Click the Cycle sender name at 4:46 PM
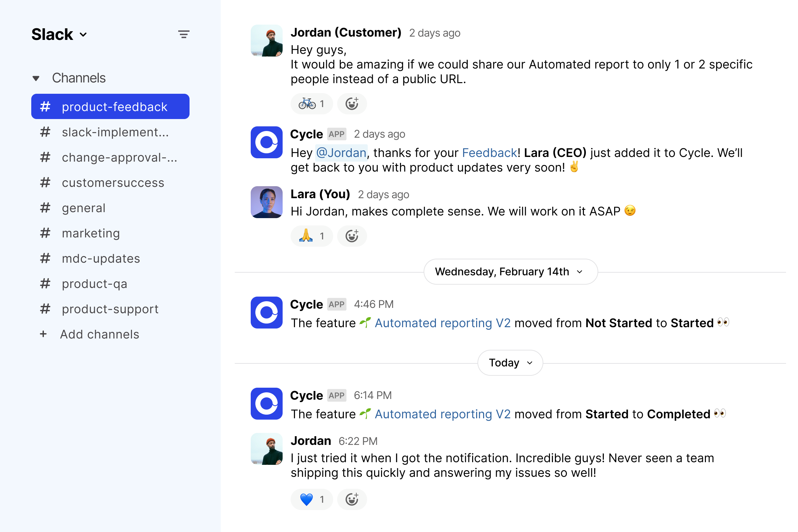Screen dimensions: 798x532 [x=307, y=304]
